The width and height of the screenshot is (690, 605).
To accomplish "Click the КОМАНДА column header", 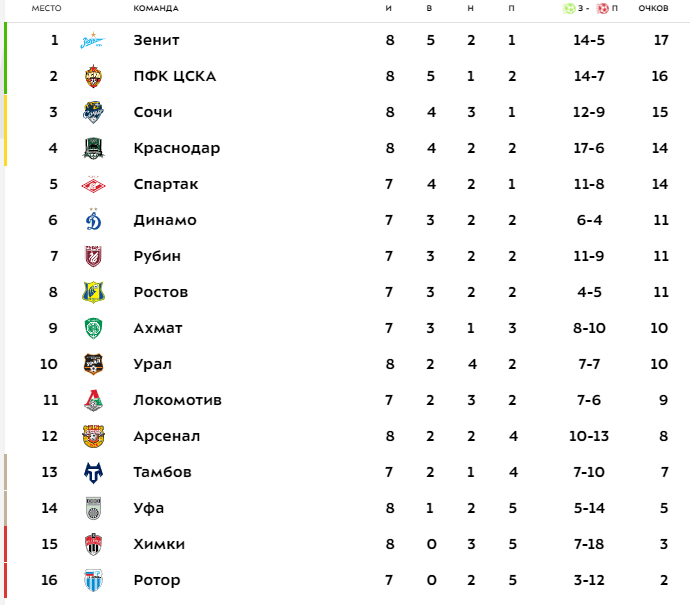I will click(155, 8).
